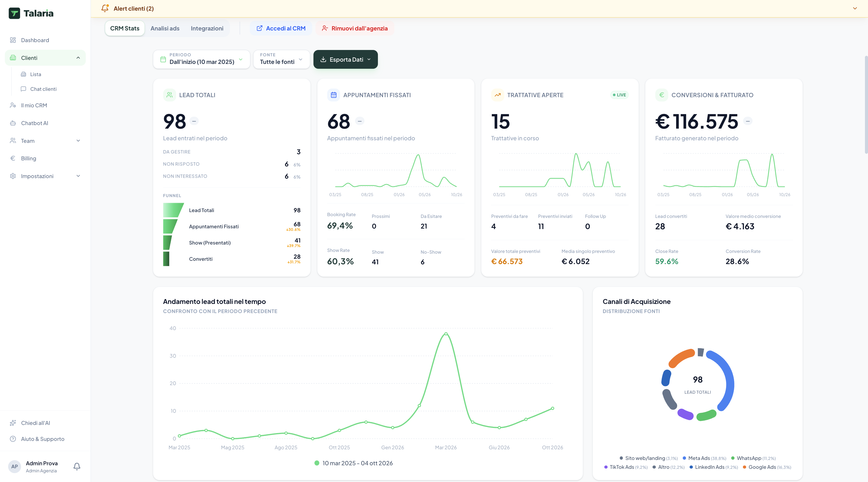Toggle Google Ads legend entry
The image size is (868, 482).
point(767,467)
